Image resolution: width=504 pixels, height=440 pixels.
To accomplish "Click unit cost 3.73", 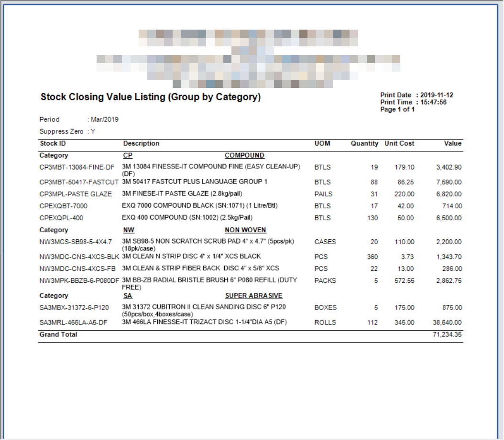I will 407,257.
